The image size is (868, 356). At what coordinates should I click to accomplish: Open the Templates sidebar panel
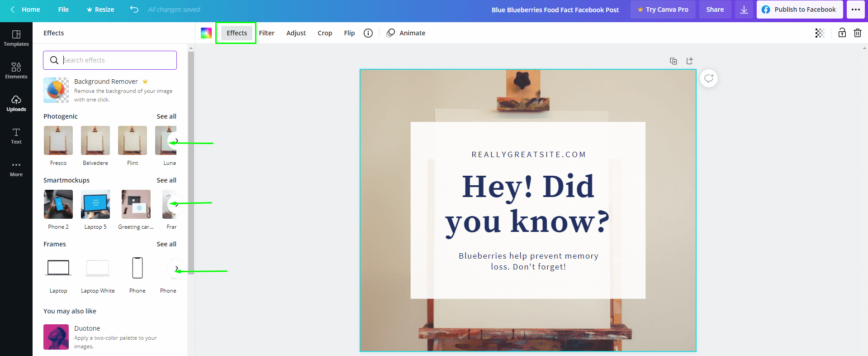pyautogui.click(x=16, y=38)
